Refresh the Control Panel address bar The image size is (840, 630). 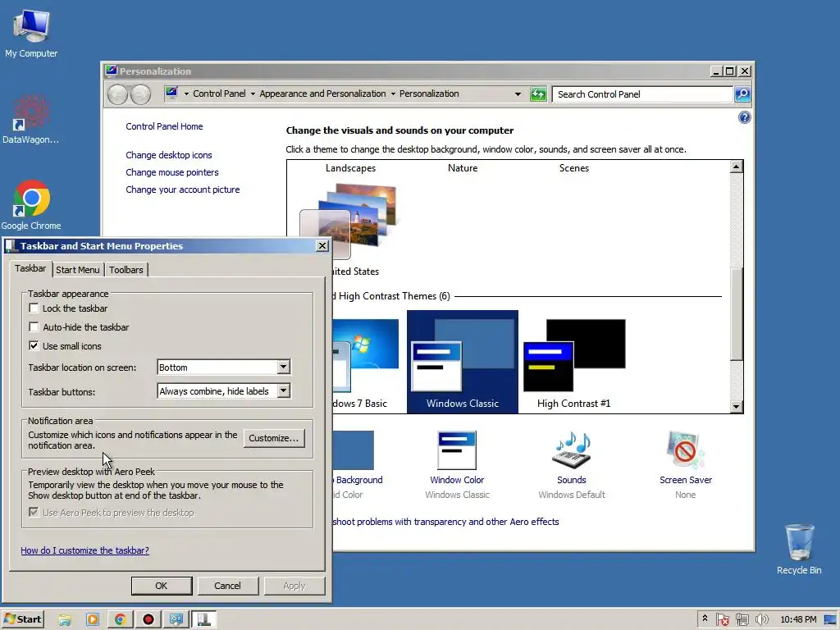point(538,94)
